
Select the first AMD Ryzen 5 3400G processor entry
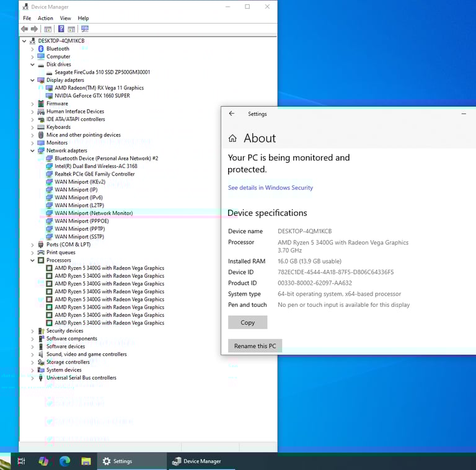click(109, 268)
